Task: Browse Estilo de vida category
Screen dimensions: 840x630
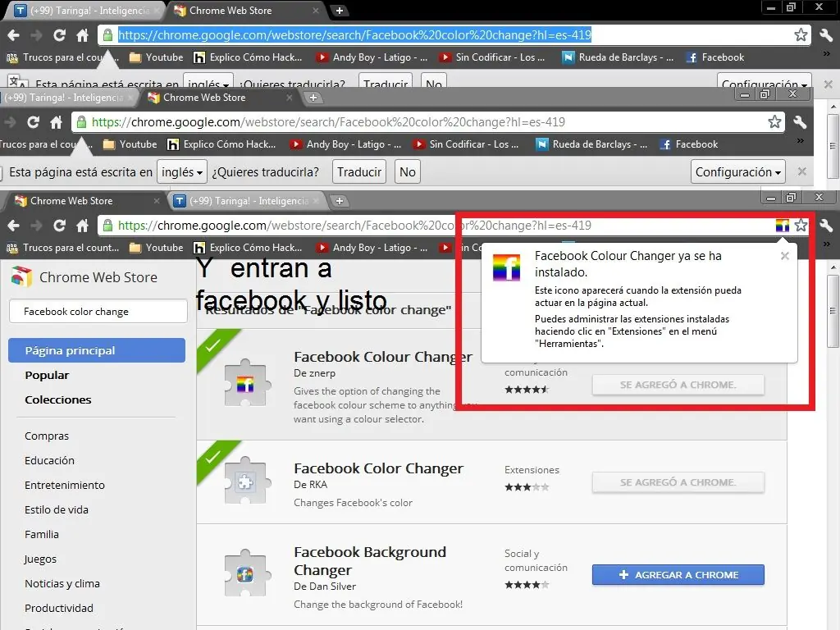Action: [57, 510]
